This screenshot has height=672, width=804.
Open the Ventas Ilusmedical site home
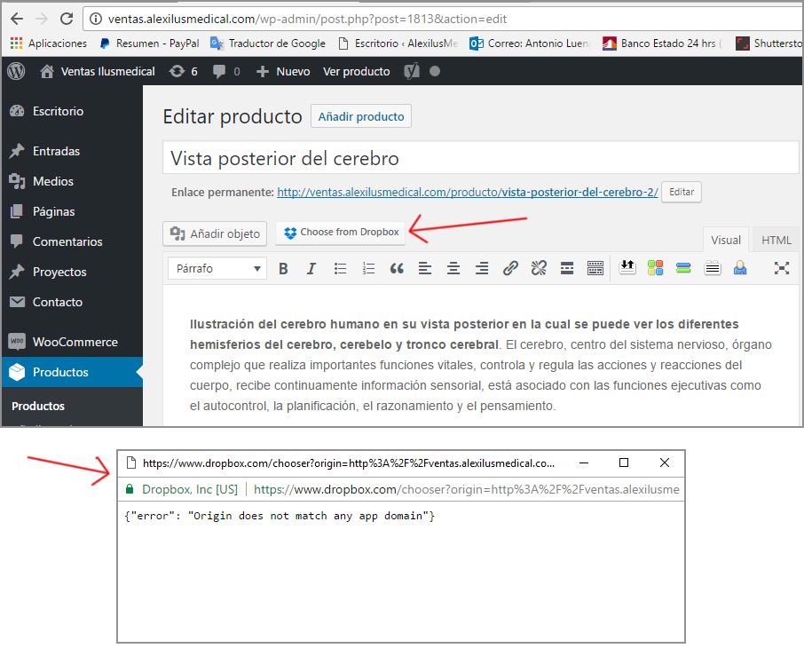(98, 71)
